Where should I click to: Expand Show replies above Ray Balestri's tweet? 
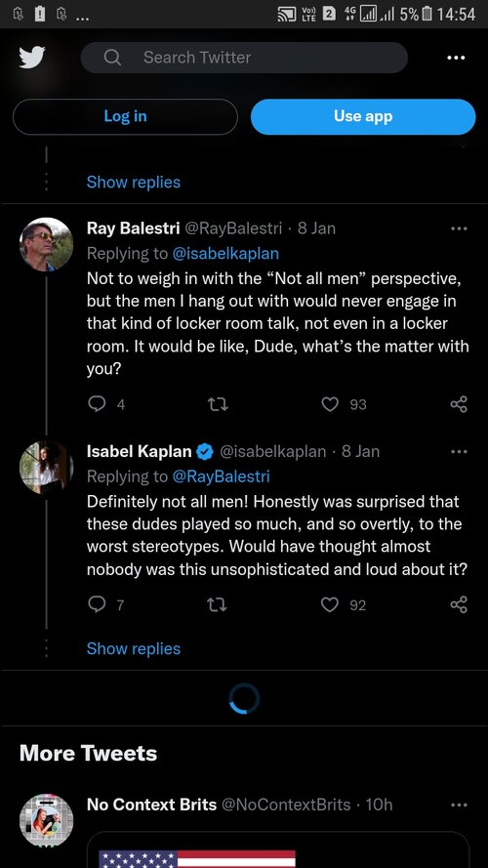click(134, 182)
